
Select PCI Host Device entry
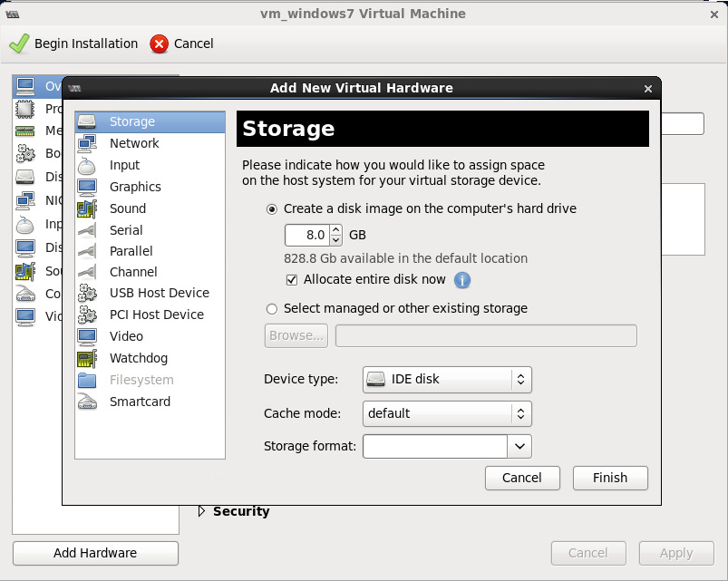(156, 315)
